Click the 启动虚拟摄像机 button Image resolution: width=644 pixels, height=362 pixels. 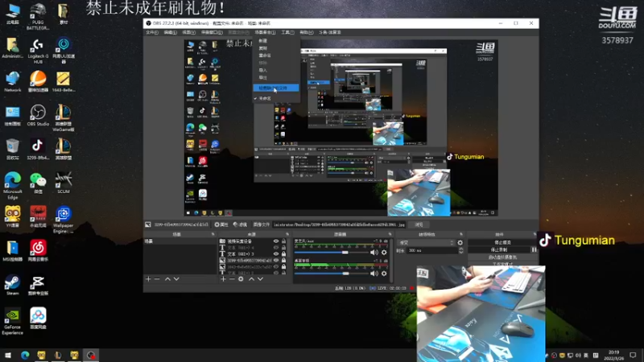point(502,257)
